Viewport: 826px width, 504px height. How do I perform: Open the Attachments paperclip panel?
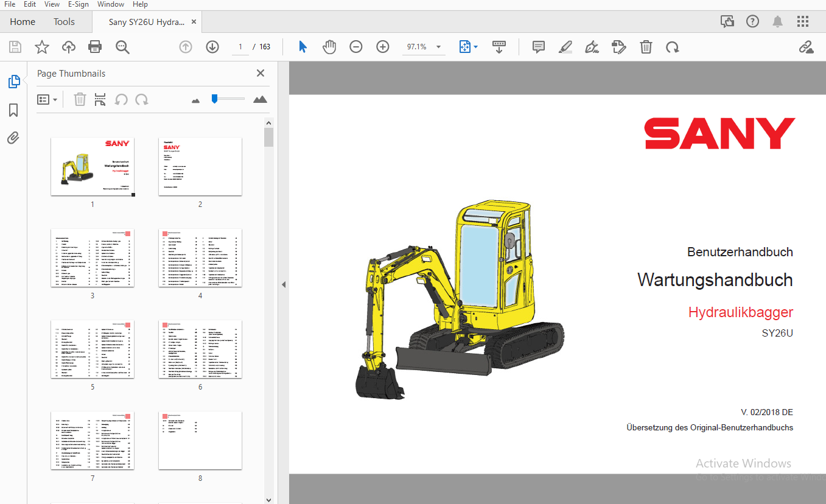click(13, 138)
